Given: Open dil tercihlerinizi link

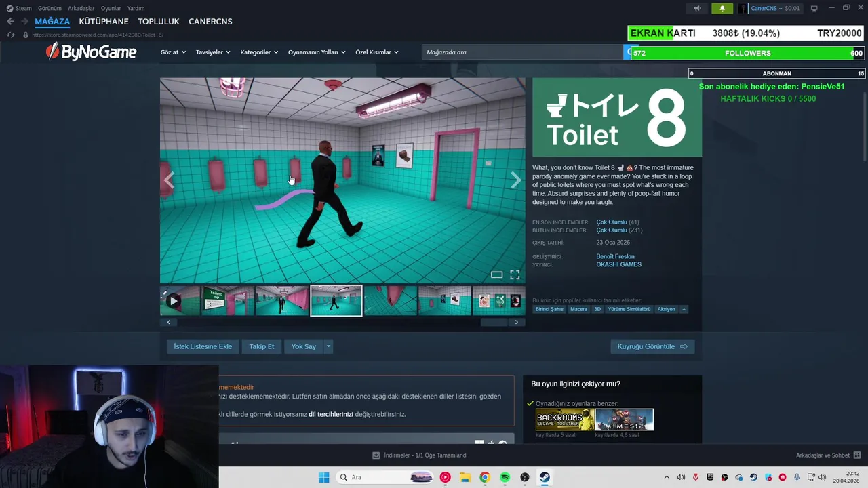Looking at the screenshot, I should click(331, 414).
